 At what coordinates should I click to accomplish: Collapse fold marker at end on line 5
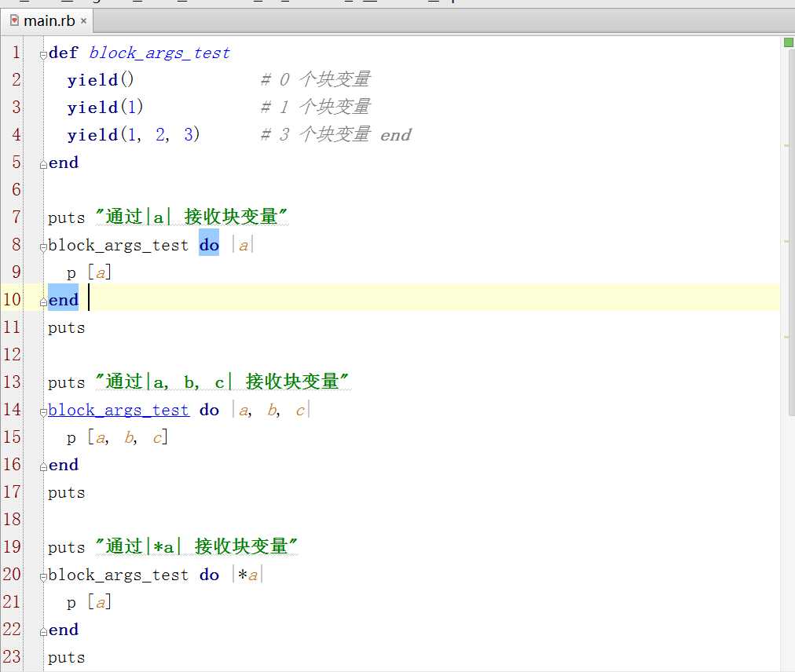(43, 164)
